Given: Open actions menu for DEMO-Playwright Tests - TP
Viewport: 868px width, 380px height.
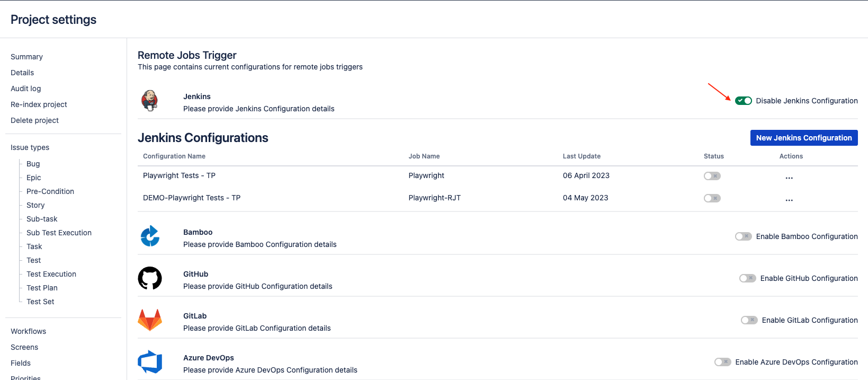Looking at the screenshot, I should (789, 200).
